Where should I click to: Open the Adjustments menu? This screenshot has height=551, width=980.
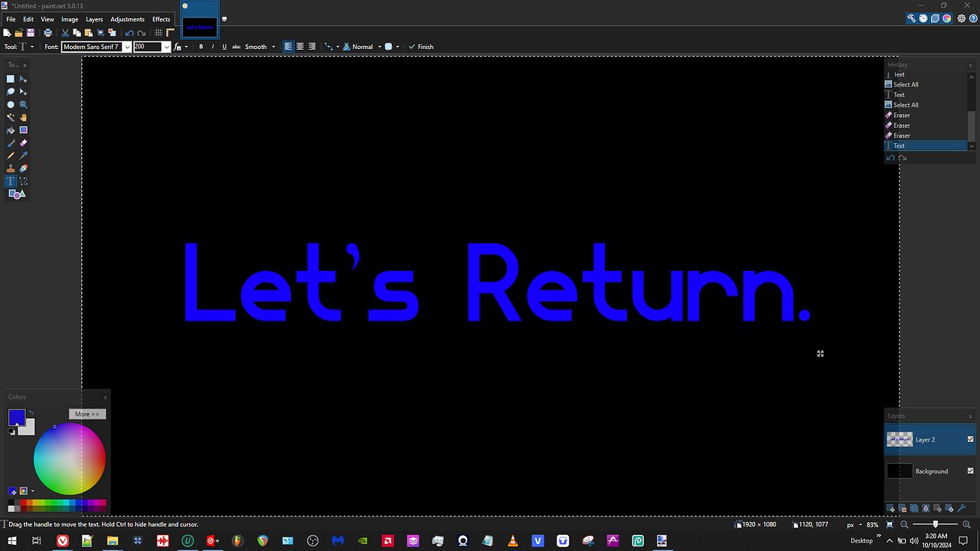(x=127, y=19)
